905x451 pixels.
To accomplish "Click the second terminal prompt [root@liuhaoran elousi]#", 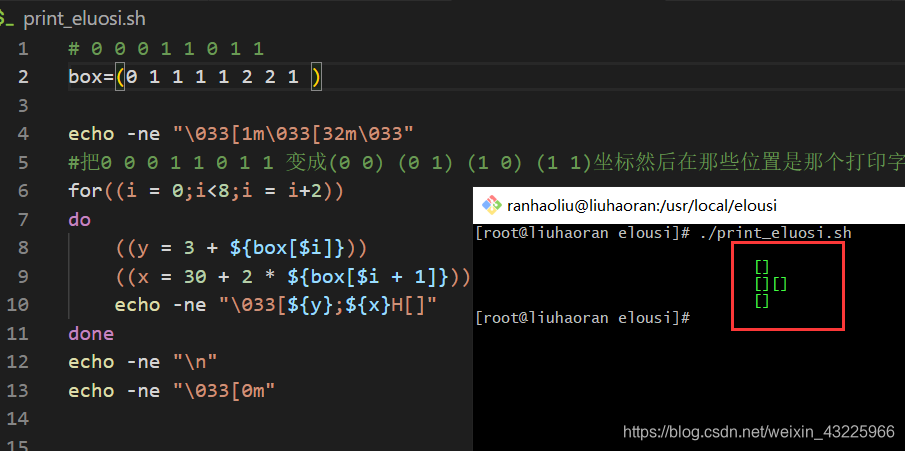I will (x=582, y=318).
